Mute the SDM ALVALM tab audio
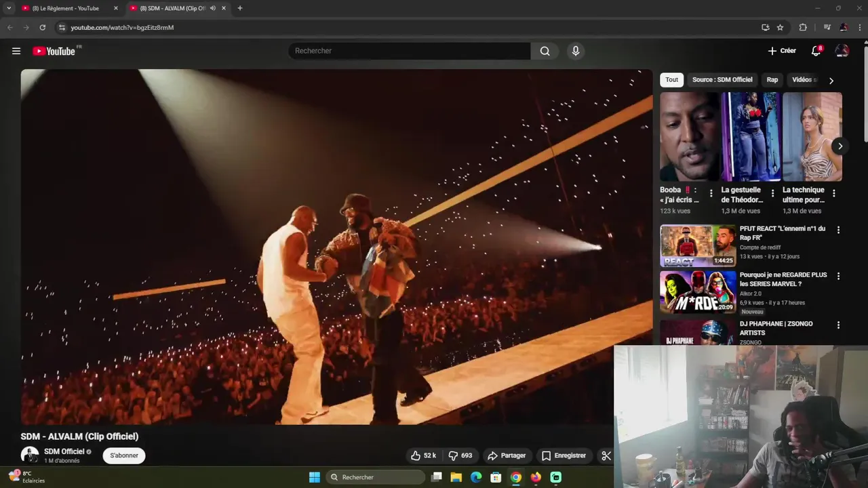This screenshot has width=868, height=488. [x=213, y=8]
